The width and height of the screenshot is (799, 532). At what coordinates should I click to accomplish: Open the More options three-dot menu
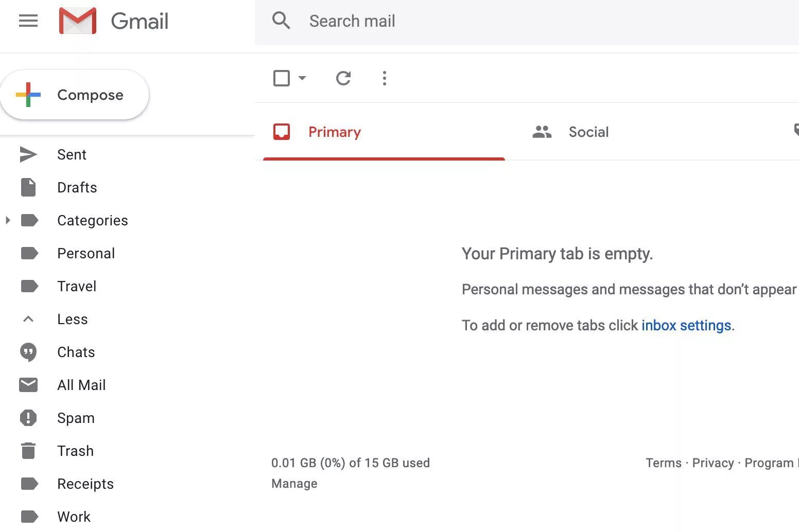(385, 78)
